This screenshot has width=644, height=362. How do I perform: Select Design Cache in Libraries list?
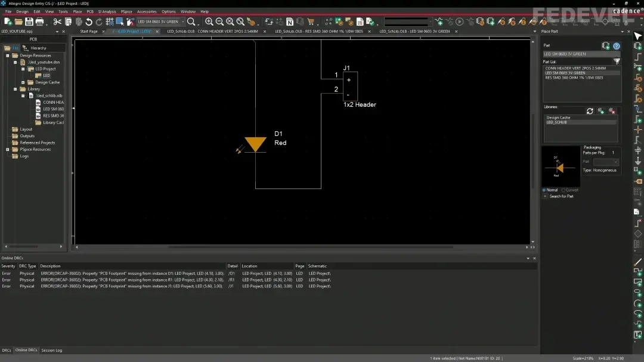click(x=558, y=117)
